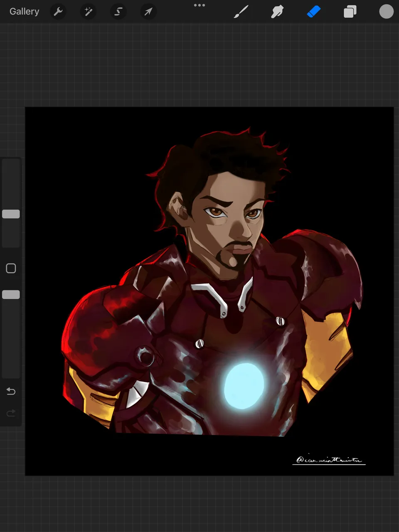
Task: Undo the last action
Action: coord(11,391)
